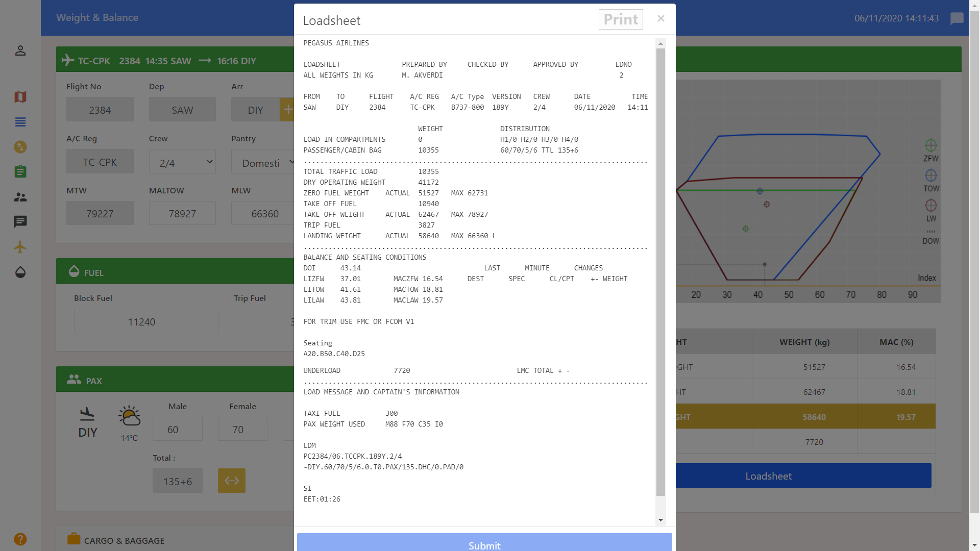980x551 pixels.
Task: Print the loadsheet
Action: click(x=621, y=19)
